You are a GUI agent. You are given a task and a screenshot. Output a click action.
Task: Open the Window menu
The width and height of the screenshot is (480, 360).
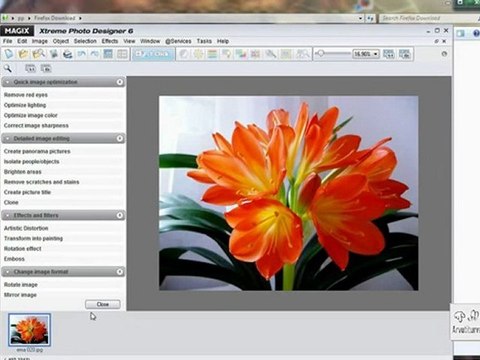[150, 41]
